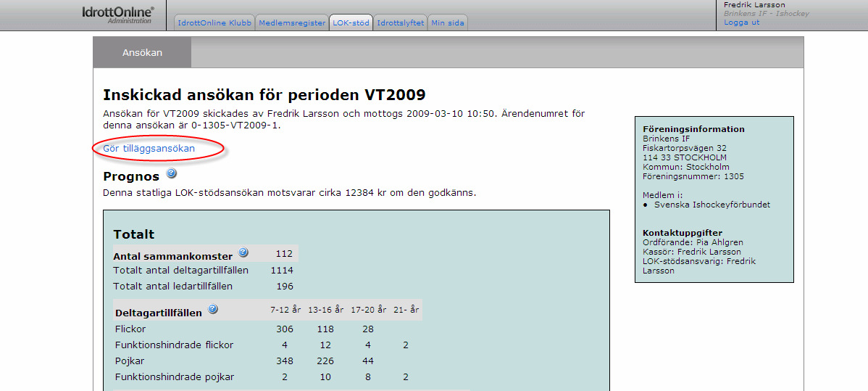
Task: Click the 13-16 år column header
Action: coord(325,310)
